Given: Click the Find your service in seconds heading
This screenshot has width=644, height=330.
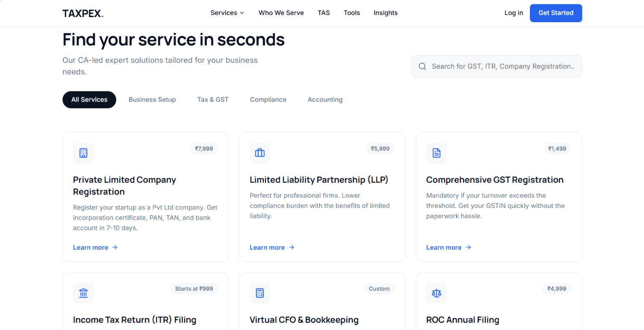Looking at the screenshot, I should coord(173,40).
